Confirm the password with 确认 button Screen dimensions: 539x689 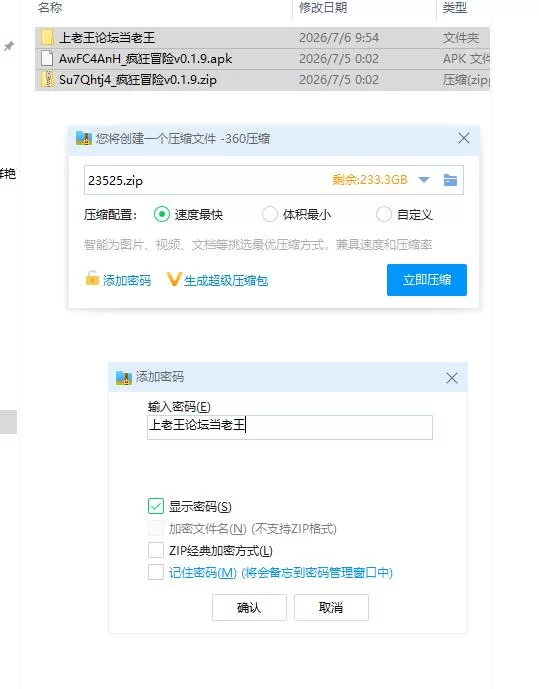pos(249,608)
